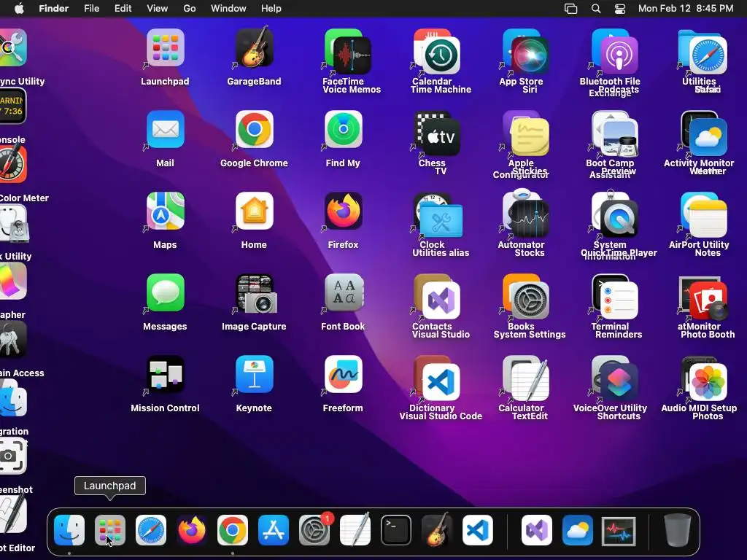Open the GarageBand desktop icon
Screen dimensions: 747x560
254,47
